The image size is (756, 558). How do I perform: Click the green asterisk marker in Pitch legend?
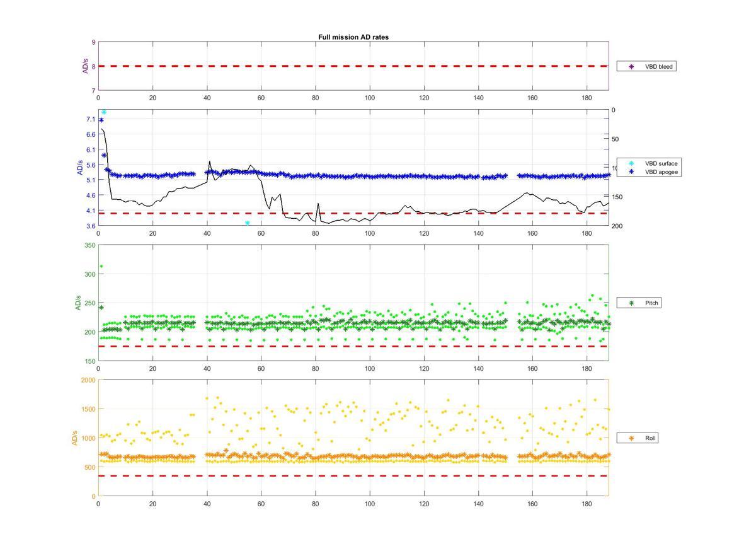pyautogui.click(x=631, y=303)
